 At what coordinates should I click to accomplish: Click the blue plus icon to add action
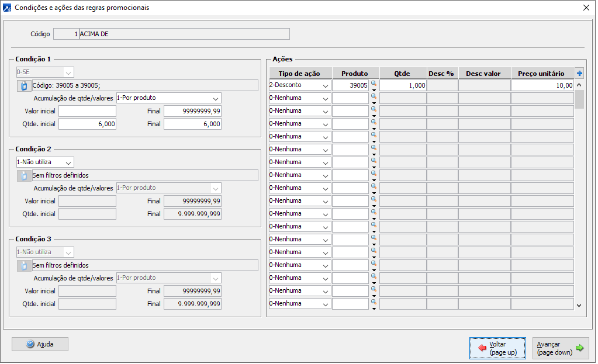579,73
